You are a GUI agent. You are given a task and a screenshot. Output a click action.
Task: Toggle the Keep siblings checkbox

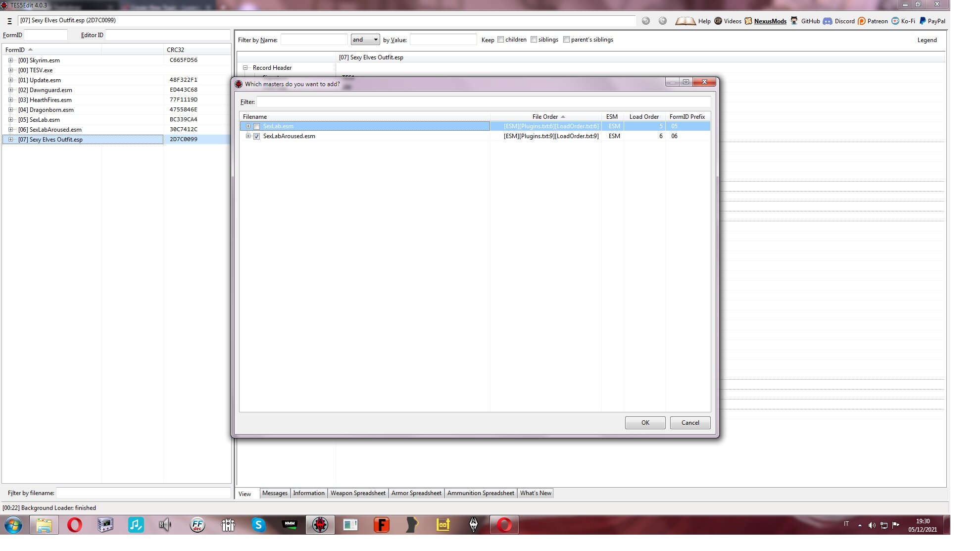(534, 40)
